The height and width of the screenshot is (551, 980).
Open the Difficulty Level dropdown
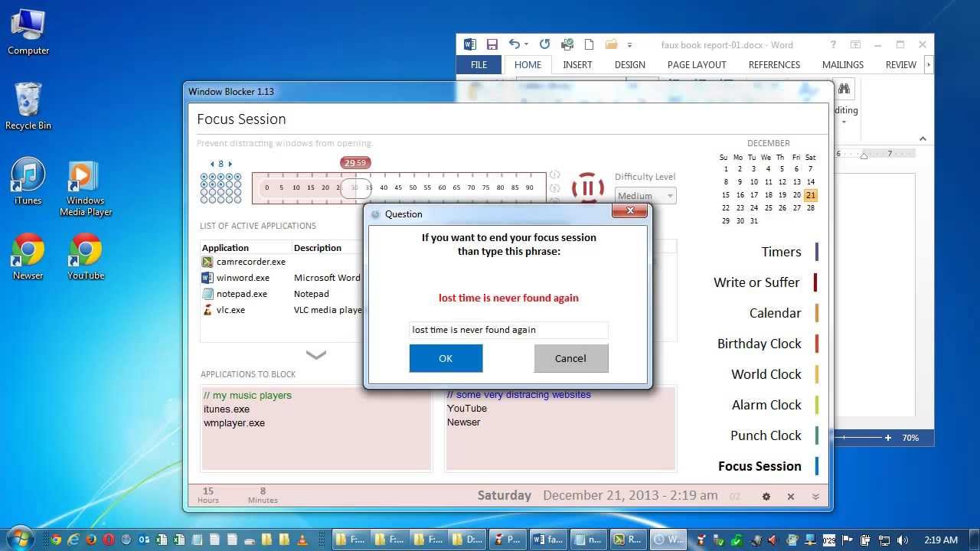(645, 196)
